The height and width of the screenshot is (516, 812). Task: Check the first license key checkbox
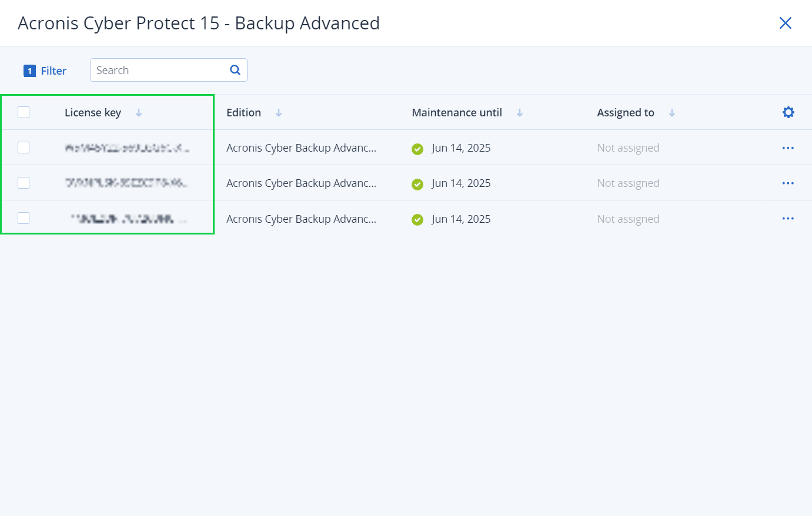[24, 148]
